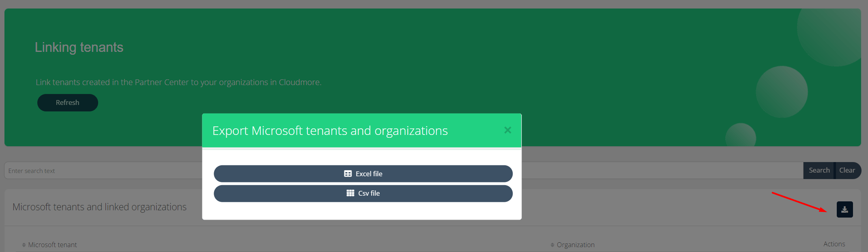The image size is (868, 252).
Task: Click the Refresh button
Action: click(68, 103)
